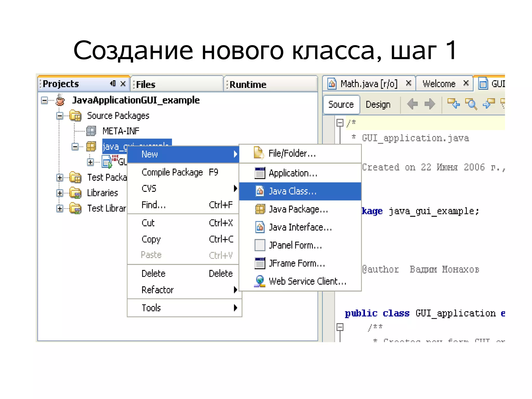The width and height of the screenshot is (532, 399).
Task: Select JFrame Form... from the New submenu
Action: pos(300,263)
